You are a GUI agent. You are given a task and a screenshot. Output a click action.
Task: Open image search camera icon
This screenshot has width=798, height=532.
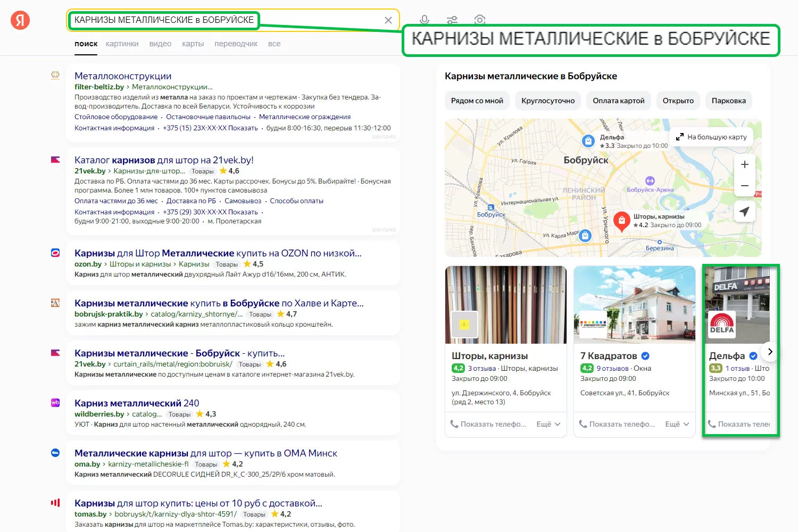click(x=480, y=20)
